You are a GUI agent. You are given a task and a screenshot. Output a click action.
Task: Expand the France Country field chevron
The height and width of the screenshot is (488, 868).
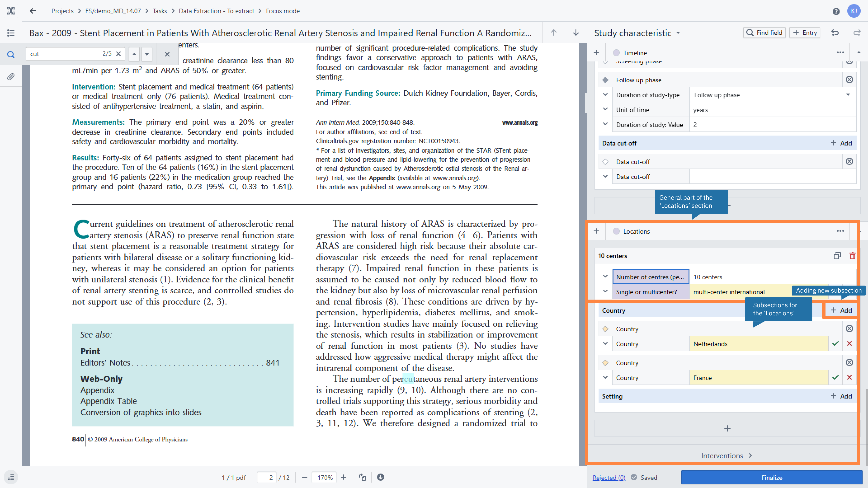click(606, 377)
